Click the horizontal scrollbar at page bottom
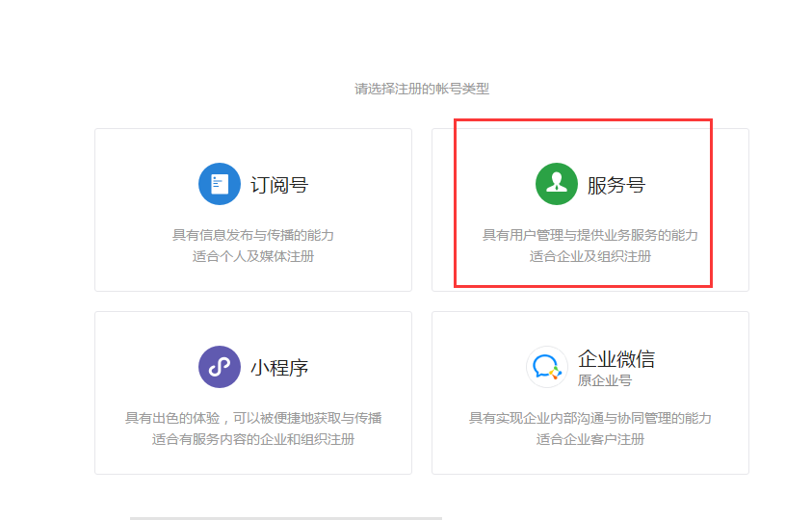812x520 pixels. coord(286,518)
